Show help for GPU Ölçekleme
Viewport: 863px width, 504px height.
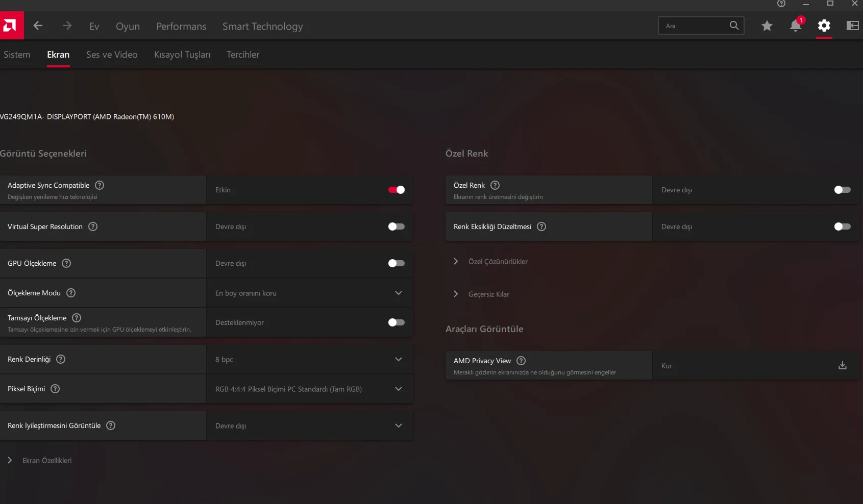coord(66,263)
